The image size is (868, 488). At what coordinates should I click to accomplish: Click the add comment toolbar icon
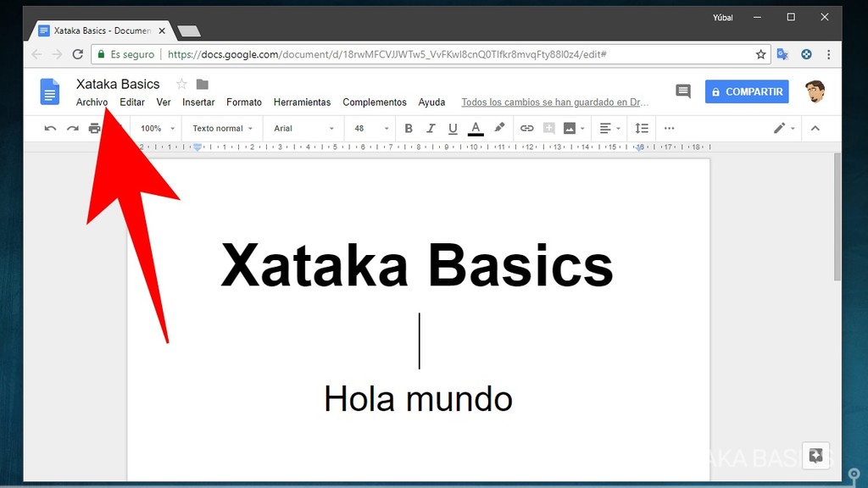click(548, 129)
